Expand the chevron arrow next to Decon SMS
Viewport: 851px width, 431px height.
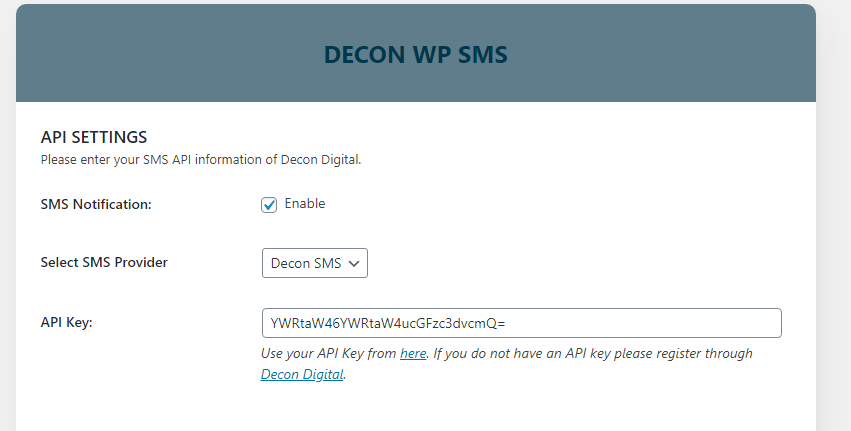[354, 264]
